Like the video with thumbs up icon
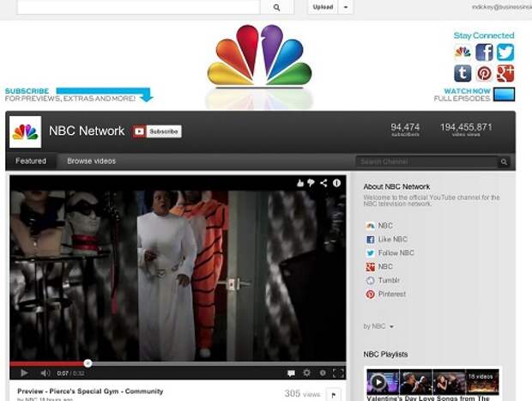This screenshot has height=401, width=532. point(300,184)
